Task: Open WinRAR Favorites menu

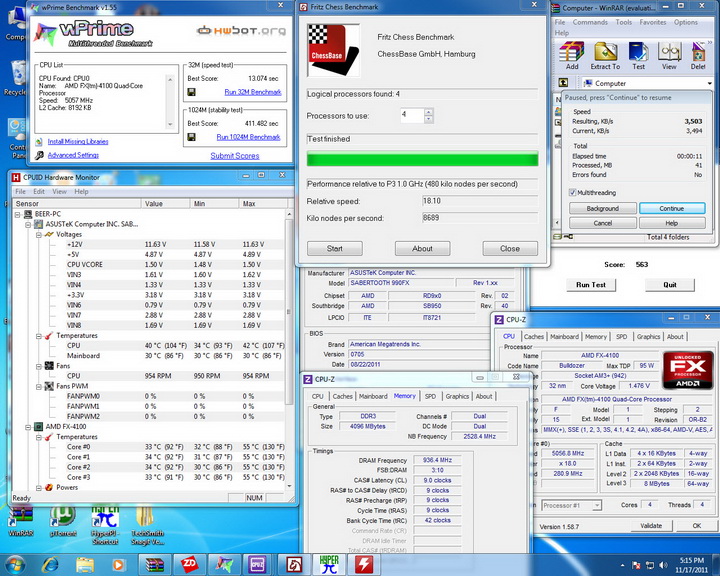Action: 652,22
